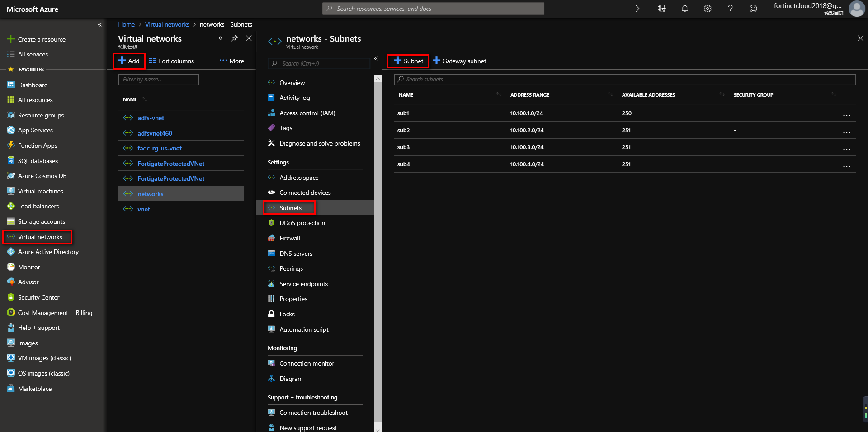This screenshot has width=868, height=432.
Task: Open Cloud Shell from the top bar
Action: [638, 9]
